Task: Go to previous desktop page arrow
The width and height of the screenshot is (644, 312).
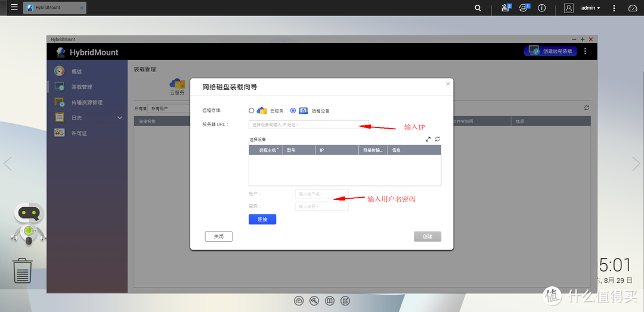Action: [7, 164]
